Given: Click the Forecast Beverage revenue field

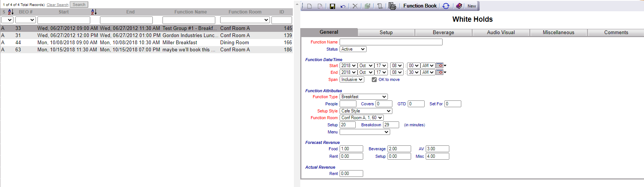Looking at the screenshot, I should point(399,149).
